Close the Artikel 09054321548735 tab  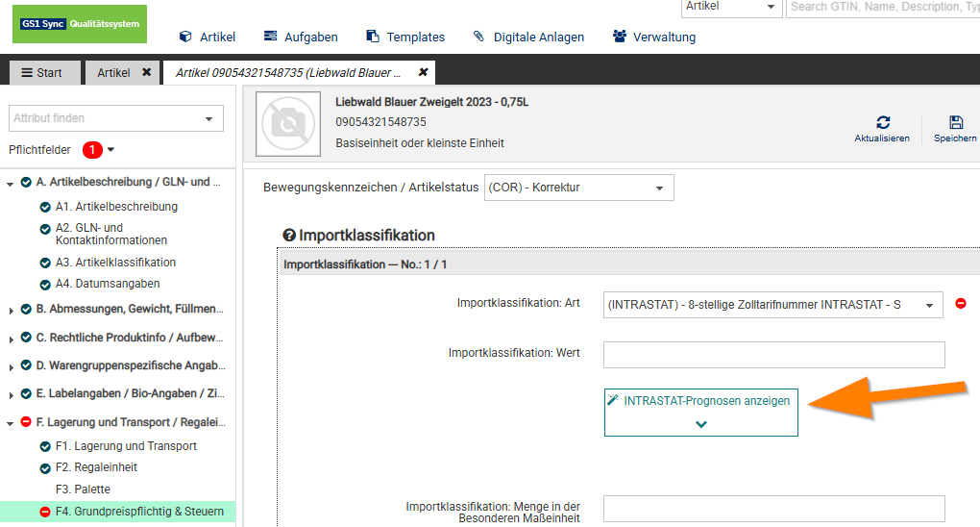423,72
